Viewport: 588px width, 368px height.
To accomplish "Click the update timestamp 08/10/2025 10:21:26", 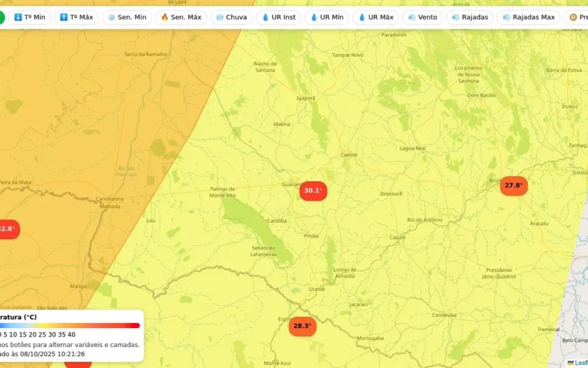I will [52, 354].
